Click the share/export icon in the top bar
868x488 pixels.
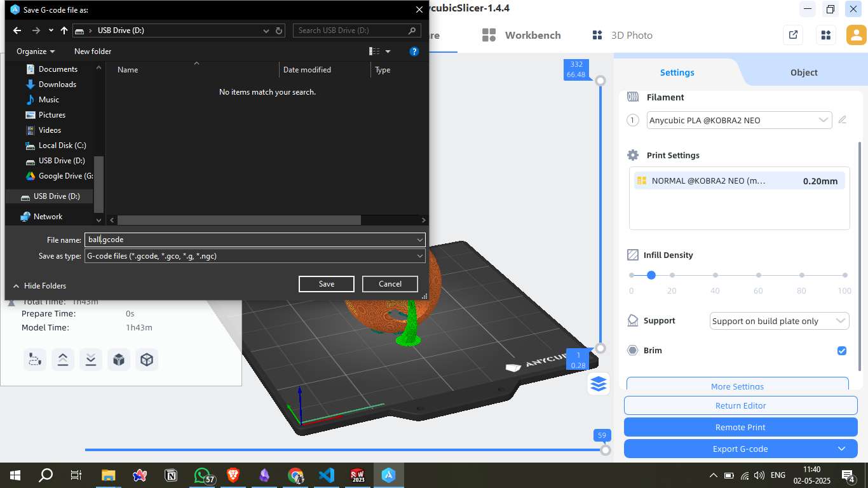click(x=793, y=35)
